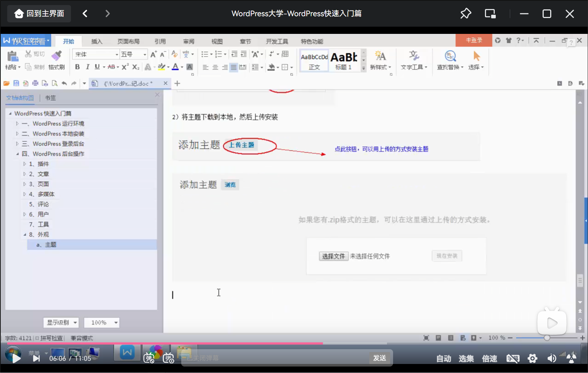
Task: Apply the 标题 1 heading style
Action: 344,61
